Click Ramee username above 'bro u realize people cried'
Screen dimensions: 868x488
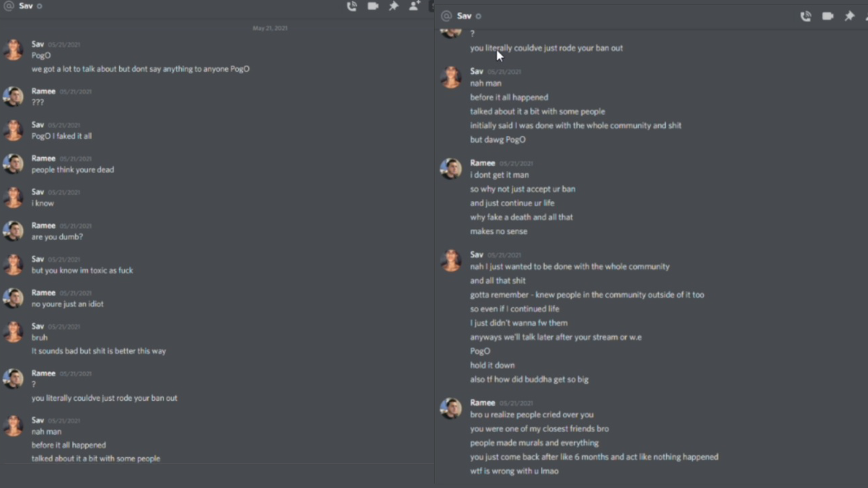point(482,403)
